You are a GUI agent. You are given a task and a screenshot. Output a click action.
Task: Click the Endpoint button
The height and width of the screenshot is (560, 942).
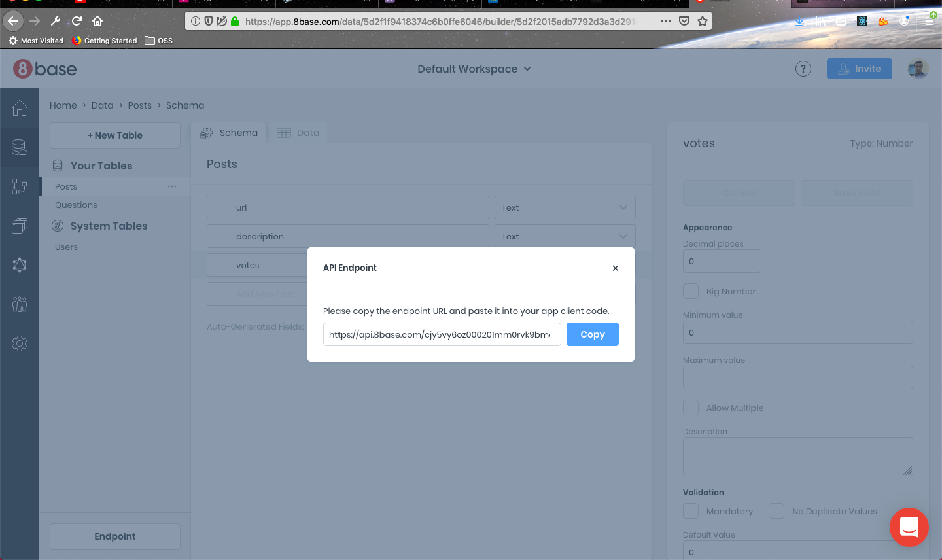(115, 536)
